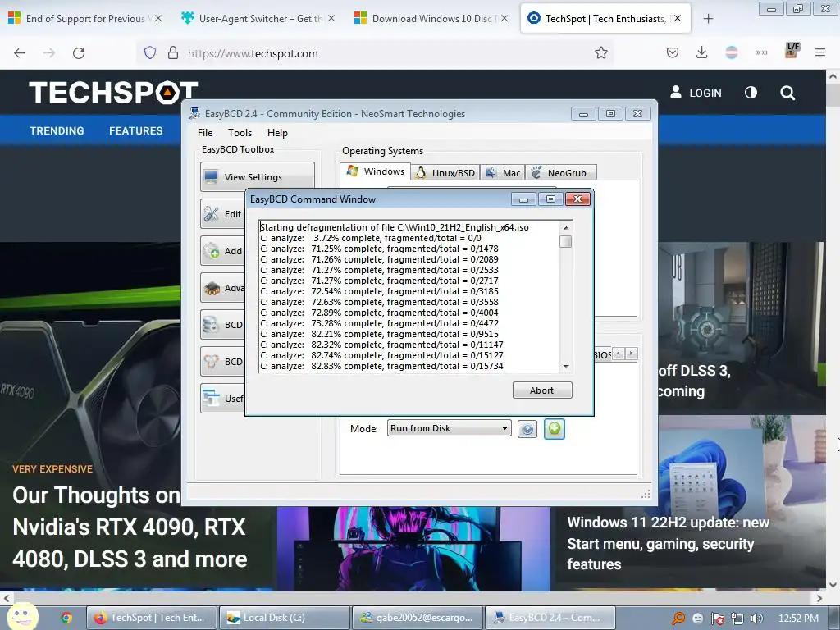
Task: Open FEATURES in TechSpot nav bar
Action: [x=136, y=130]
